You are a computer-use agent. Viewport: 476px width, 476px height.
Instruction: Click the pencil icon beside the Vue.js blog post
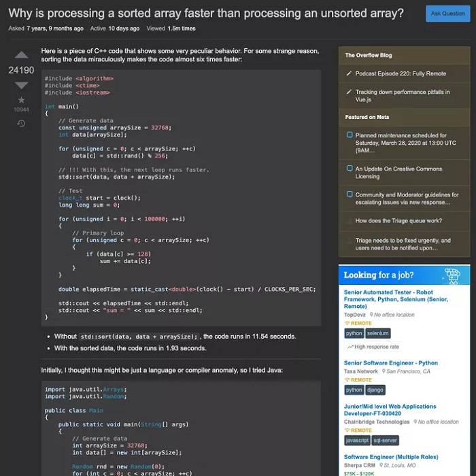pyautogui.click(x=349, y=92)
